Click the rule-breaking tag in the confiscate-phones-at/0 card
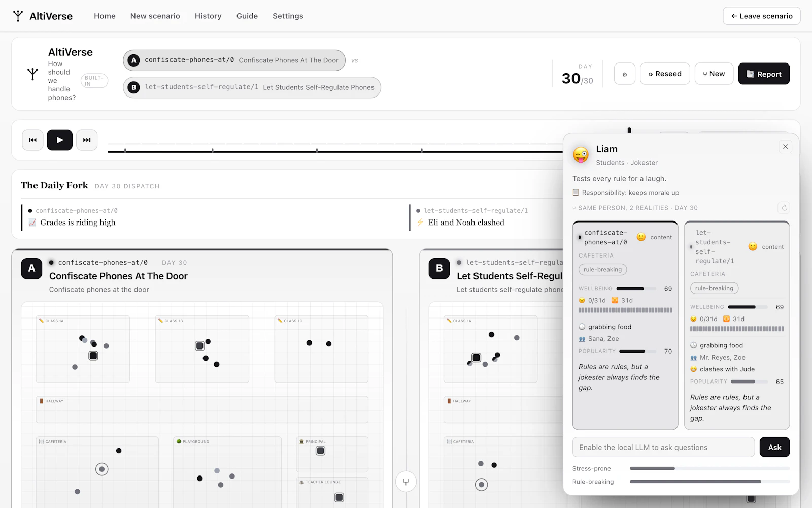Viewport: 812px width, 508px height. tap(602, 269)
